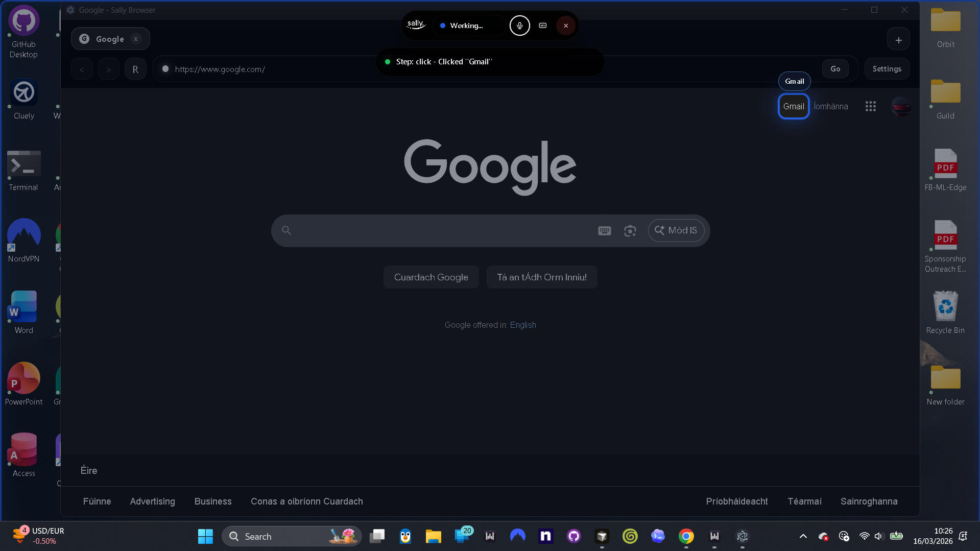Go back with the browser back arrow

point(82,69)
